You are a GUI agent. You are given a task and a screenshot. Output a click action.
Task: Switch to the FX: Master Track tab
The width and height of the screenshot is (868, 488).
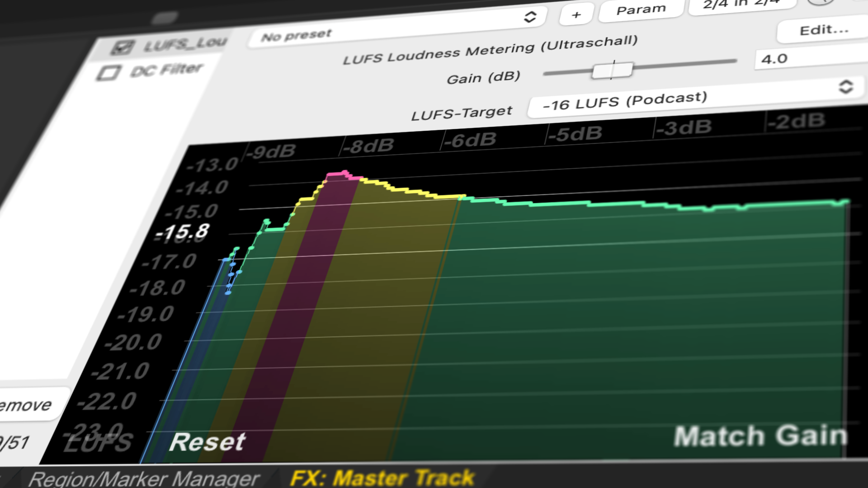(x=382, y=478)
